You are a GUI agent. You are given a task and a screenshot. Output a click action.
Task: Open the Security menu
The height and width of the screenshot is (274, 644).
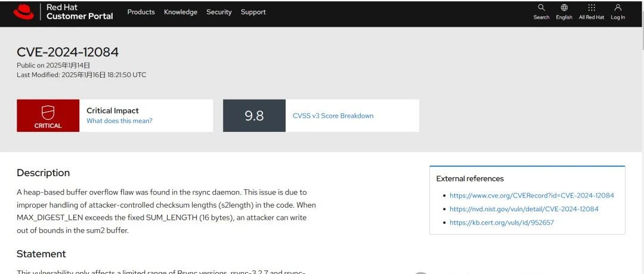(x=219, y=12)
